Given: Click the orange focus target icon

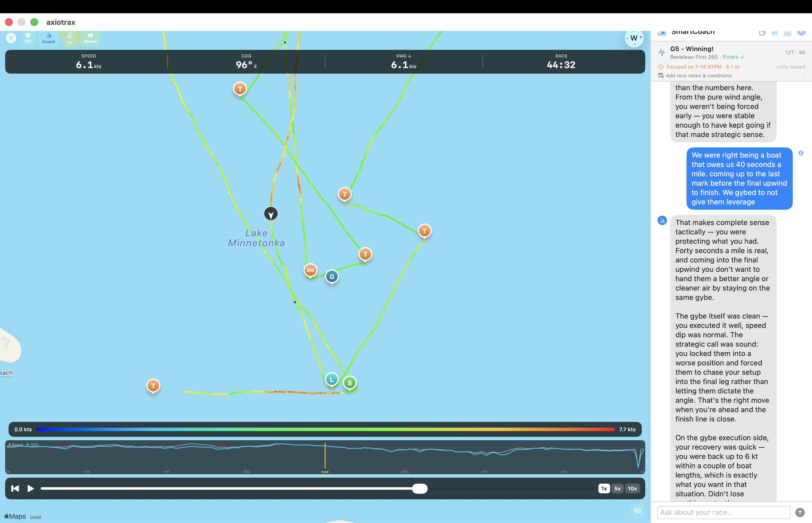Looking at the screenshot, I should pos(661,67).
